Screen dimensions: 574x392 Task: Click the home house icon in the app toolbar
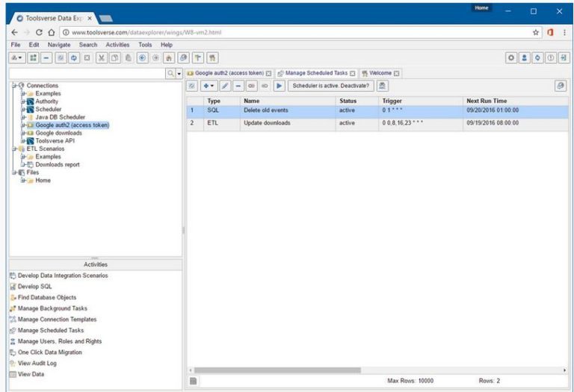coord(169,57)
